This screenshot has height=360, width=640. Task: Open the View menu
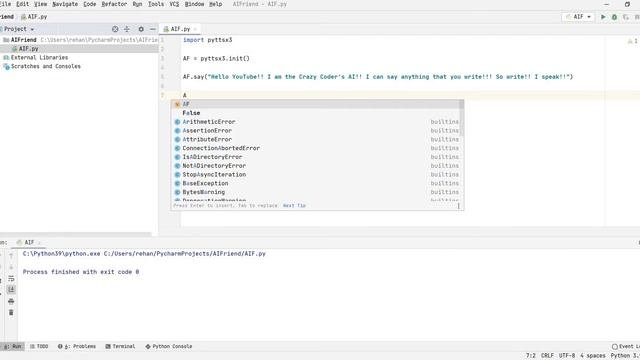pos(40,4)
